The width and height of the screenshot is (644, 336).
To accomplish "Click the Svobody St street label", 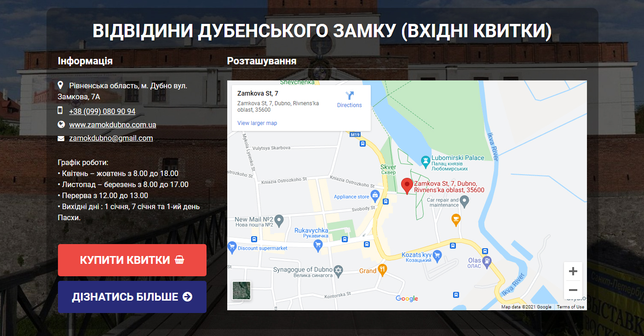I will point(364,209).
